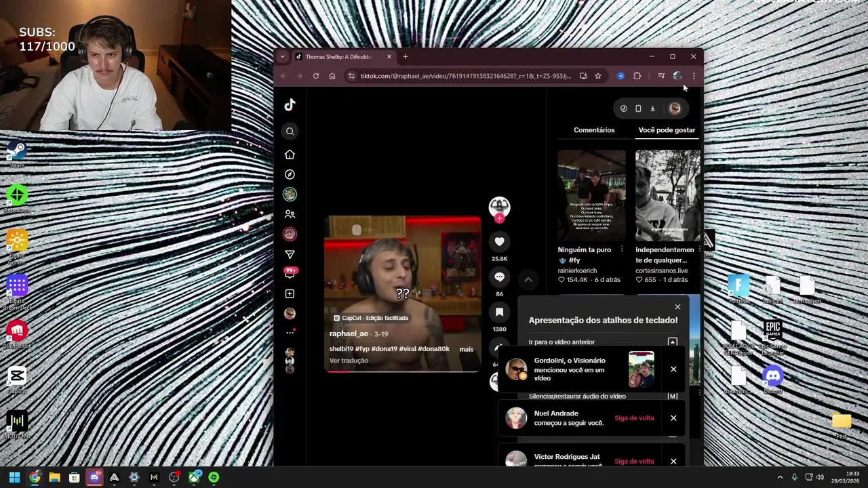The height and width of the screenshot is (488, 868).
Task: Open options dots on 'Ninguém ta puro' card
Action: click(x=622, y=249)
